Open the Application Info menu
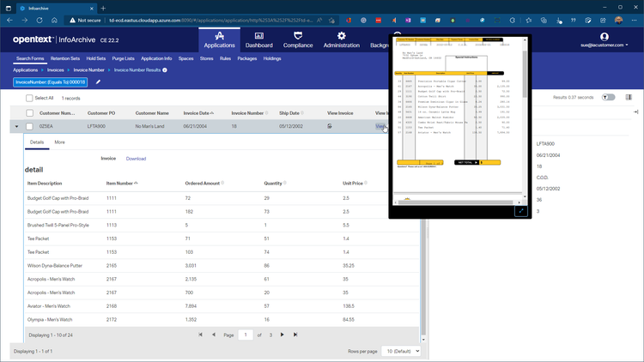The image size is (644, 362). 156,58
